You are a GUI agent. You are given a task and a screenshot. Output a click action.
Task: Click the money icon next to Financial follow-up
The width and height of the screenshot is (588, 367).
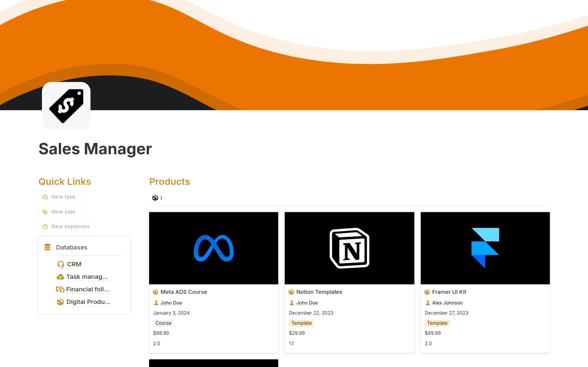60,289
